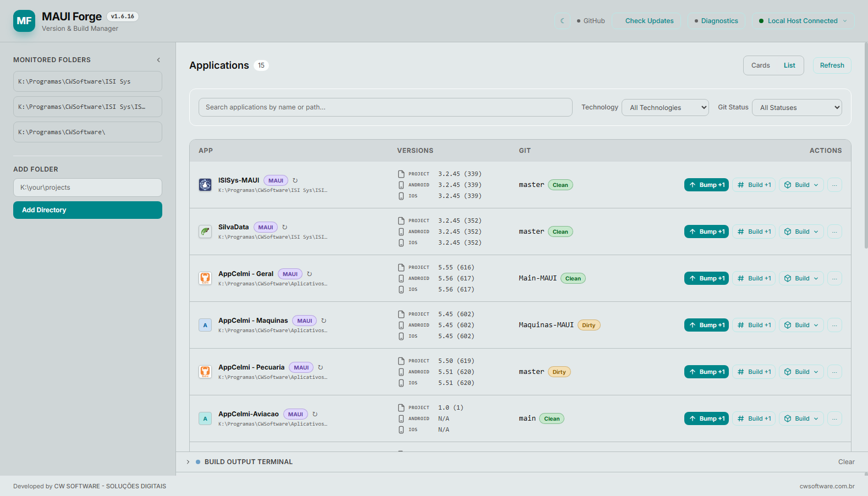Select the truncated ISI Sys\IS… folder
This screenshot has height=496, width=868.
coord(87,107)
